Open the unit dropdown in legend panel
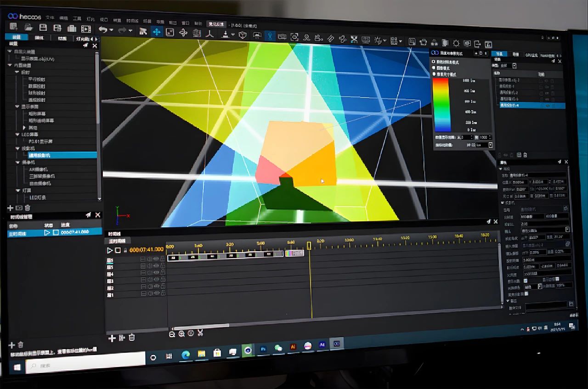The height and width of the screenshot is (389, 588). tap(491, 145)
